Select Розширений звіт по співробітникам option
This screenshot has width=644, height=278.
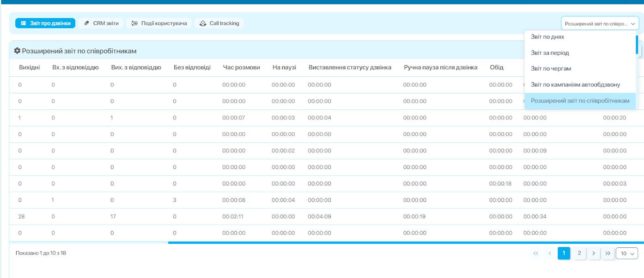tap(580, 101)
